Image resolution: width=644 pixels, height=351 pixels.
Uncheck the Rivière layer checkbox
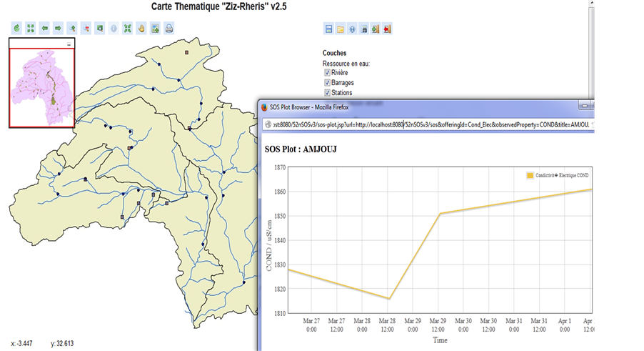[x=327, y=73]
